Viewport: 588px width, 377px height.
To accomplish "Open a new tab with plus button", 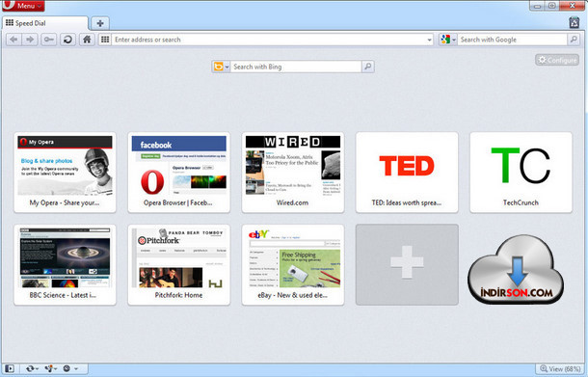I will pos(100,23).
